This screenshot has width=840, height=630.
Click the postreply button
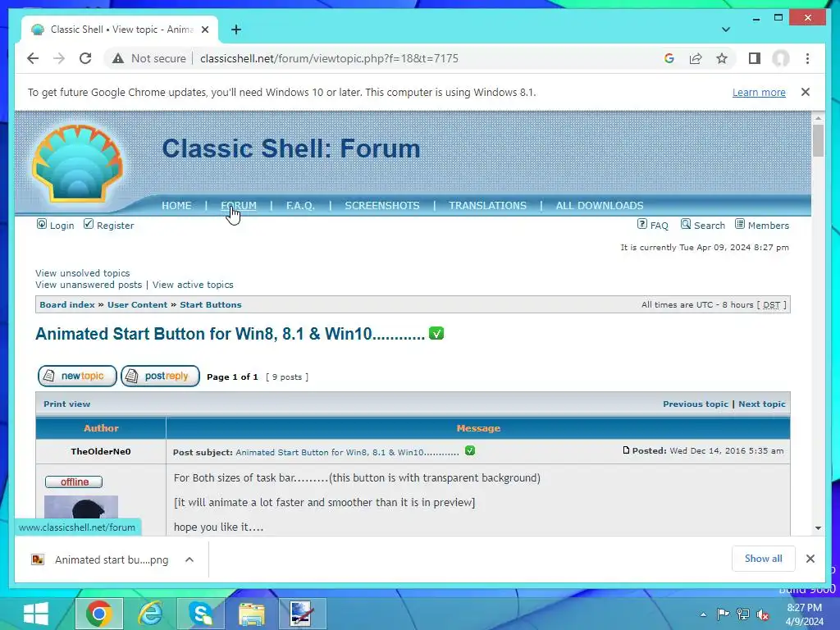pos(160,376)
